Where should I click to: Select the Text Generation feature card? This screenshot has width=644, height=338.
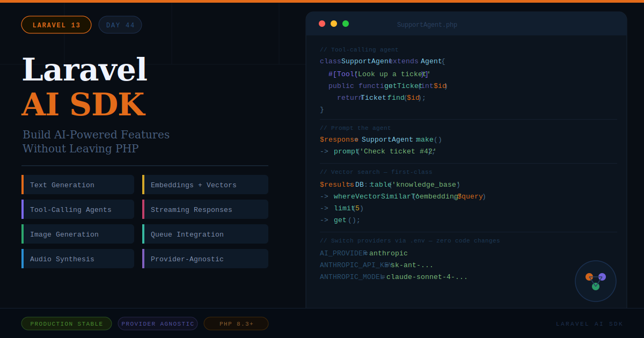click(x=78, y=185)
